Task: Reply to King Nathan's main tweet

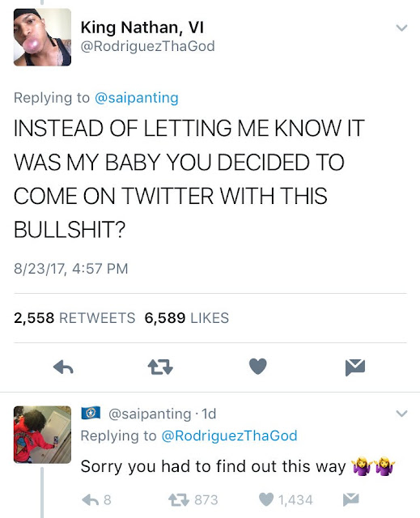Action: 63,367
